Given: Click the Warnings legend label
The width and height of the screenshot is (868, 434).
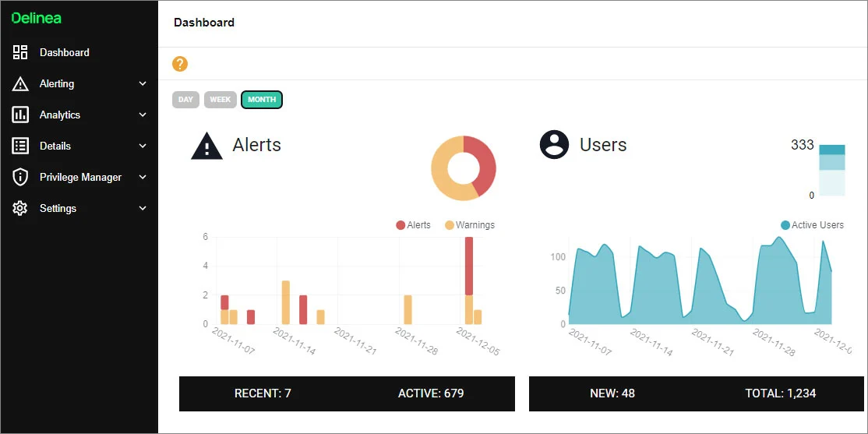Looking at the screenshot, I should 475,225.
